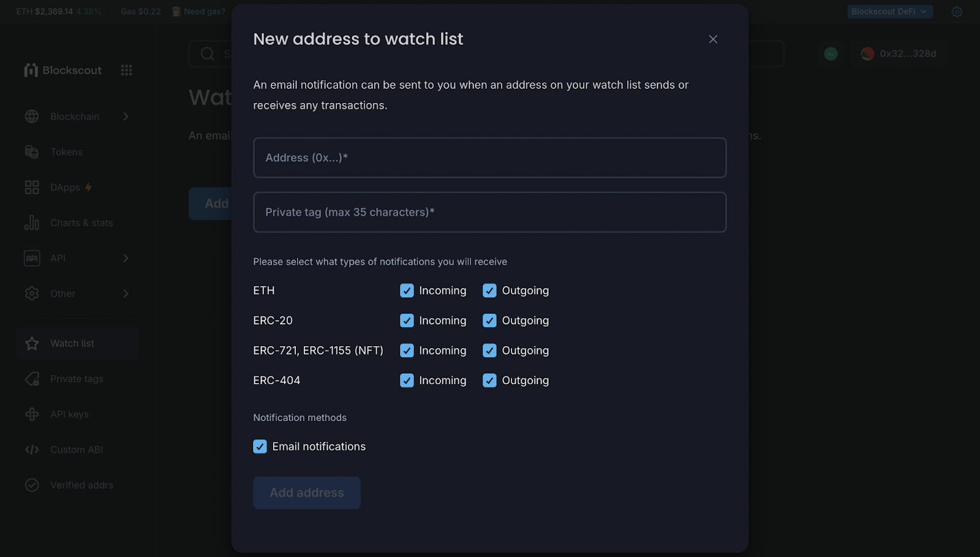Disable Outgoing notifications for ERC-404
The image size is (980, 557).
click(x=489, y=380)
